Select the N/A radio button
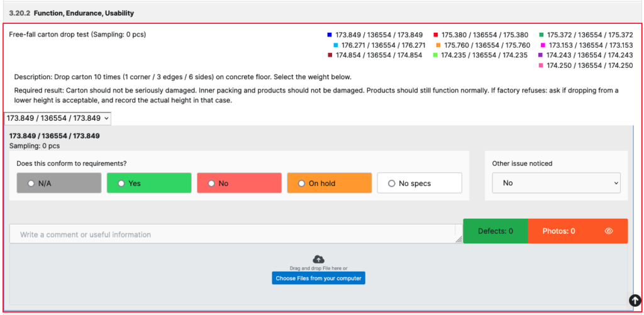This screenshot has height=315, width=644. 31,184
